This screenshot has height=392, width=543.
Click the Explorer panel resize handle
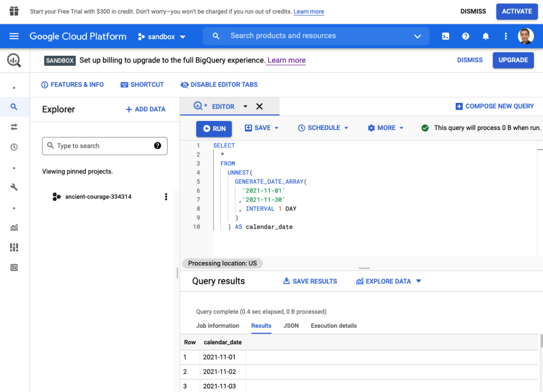pyautogui.click(x=177, y=273)
